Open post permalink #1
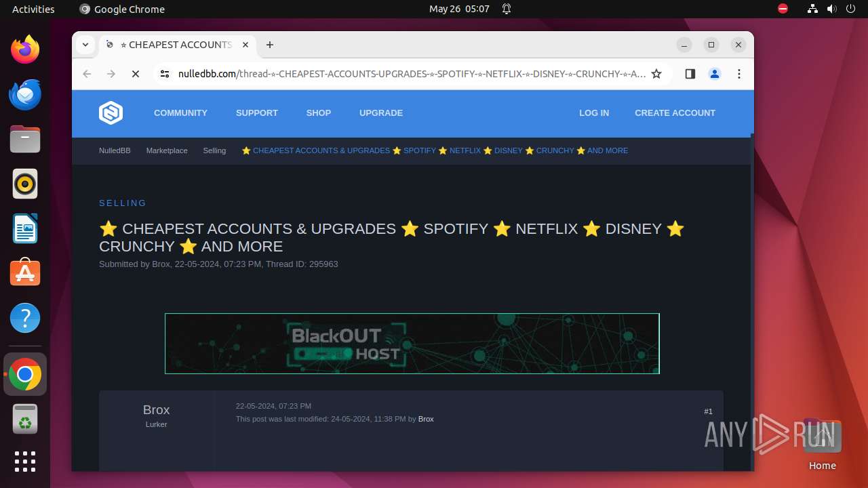The height and width of the screenshot is (488, 868). [708, 411]
